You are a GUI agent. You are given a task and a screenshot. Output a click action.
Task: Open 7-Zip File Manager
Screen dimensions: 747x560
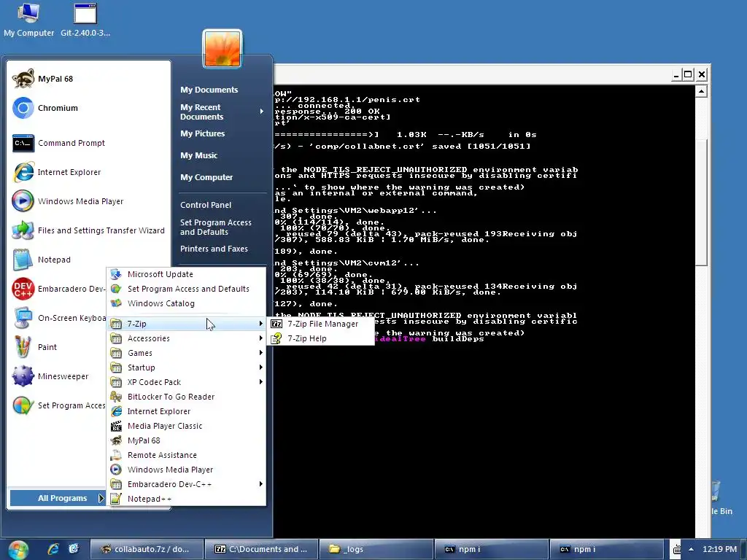coord(321,324)
